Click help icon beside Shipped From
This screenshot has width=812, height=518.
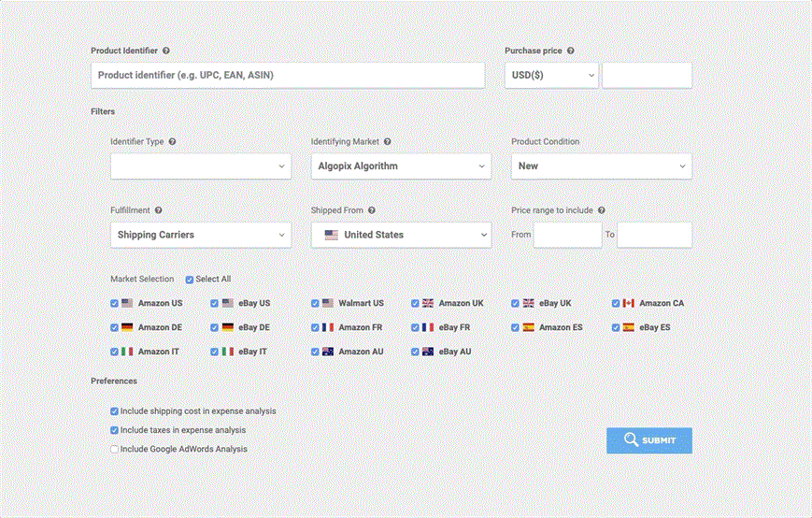point(372,210)
